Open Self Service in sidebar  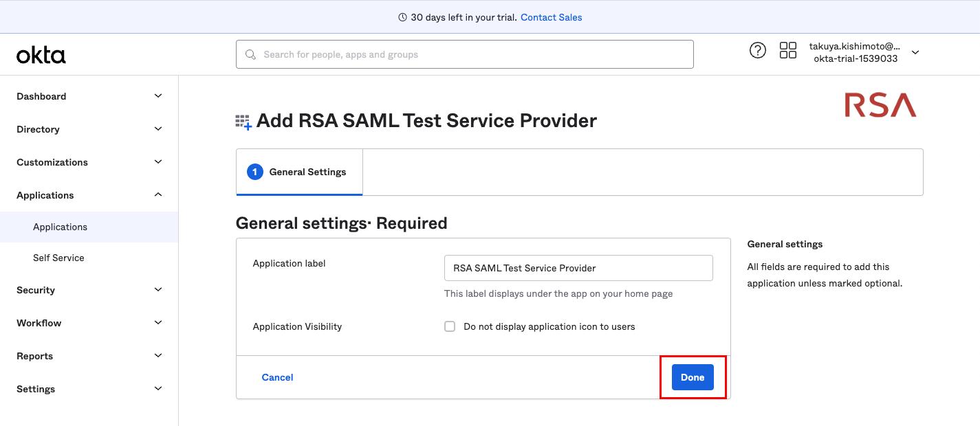coord(58,258)
